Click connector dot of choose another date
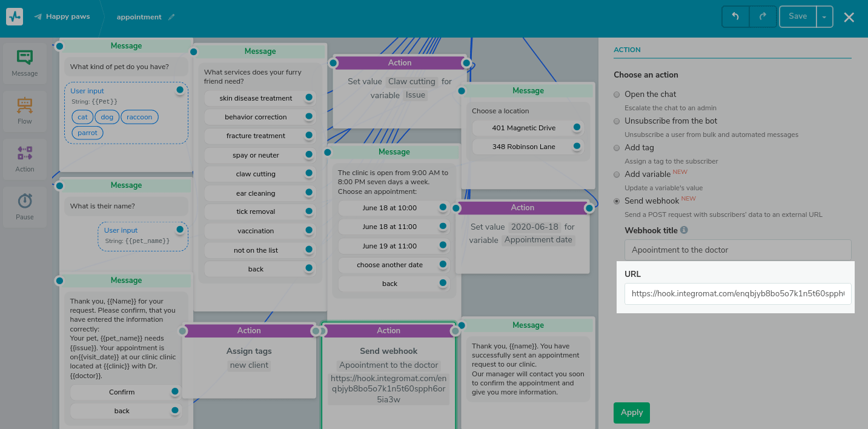The image size is (868, 429). click(x=443, y=264)
